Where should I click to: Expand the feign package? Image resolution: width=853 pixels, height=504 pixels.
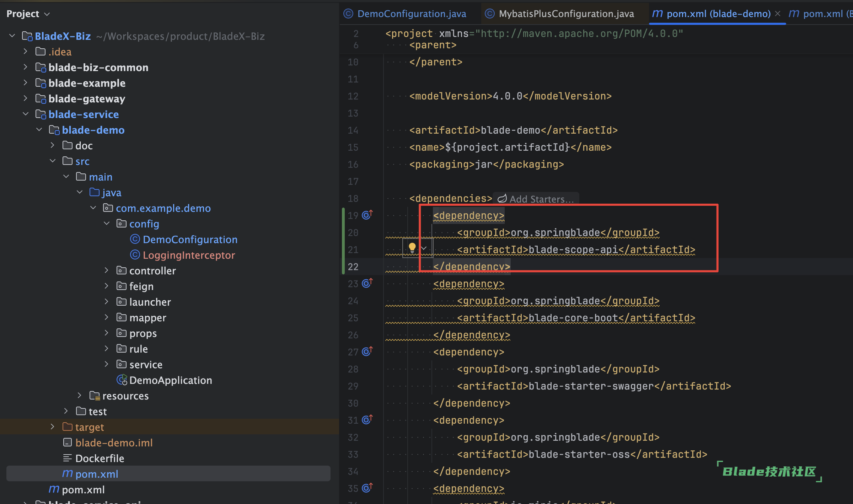(x=107, y=286)
